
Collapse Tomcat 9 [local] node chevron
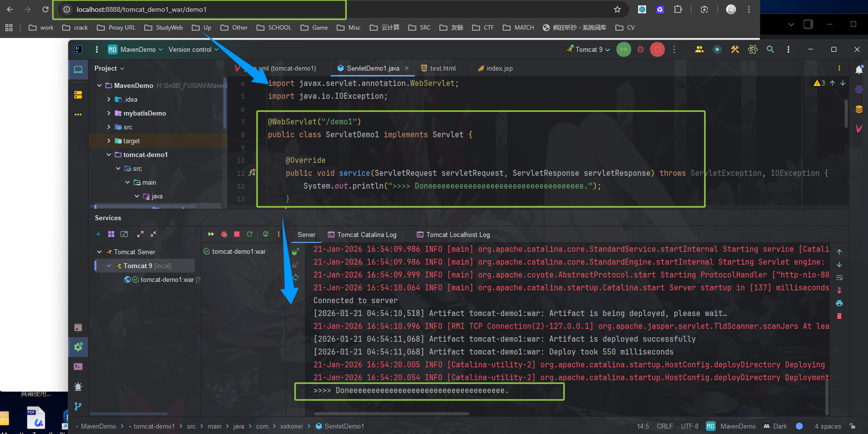(109, 266)
